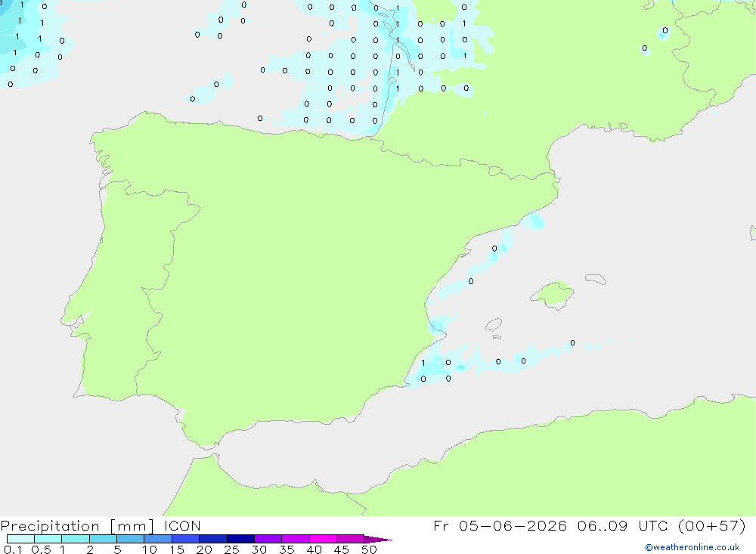
Task: Click the Menorca island outline east of Mallorca
Action: pos(596,279)
